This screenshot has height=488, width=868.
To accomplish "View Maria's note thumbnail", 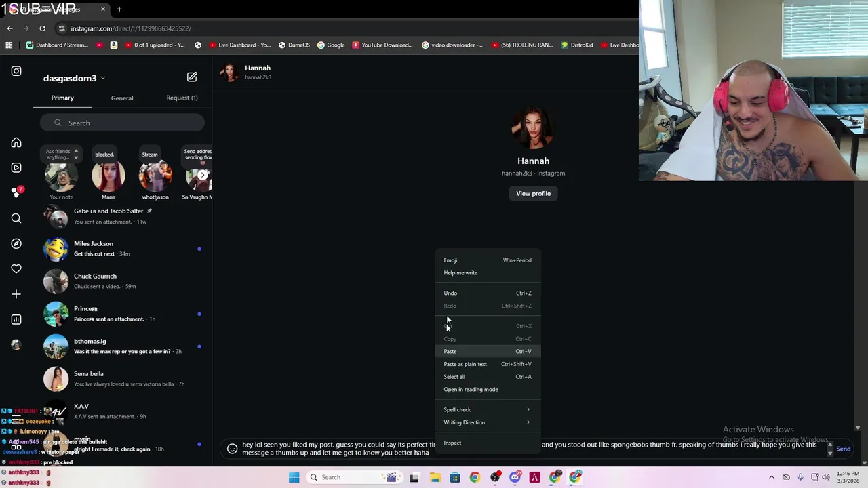I will point(108,177).
